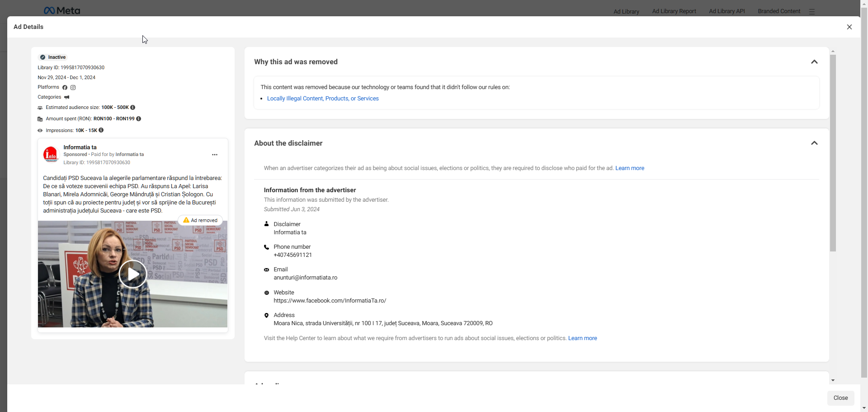The image size is (868, 412).
Task: Open the Branded Content menu item
Action: coord(778,11)
